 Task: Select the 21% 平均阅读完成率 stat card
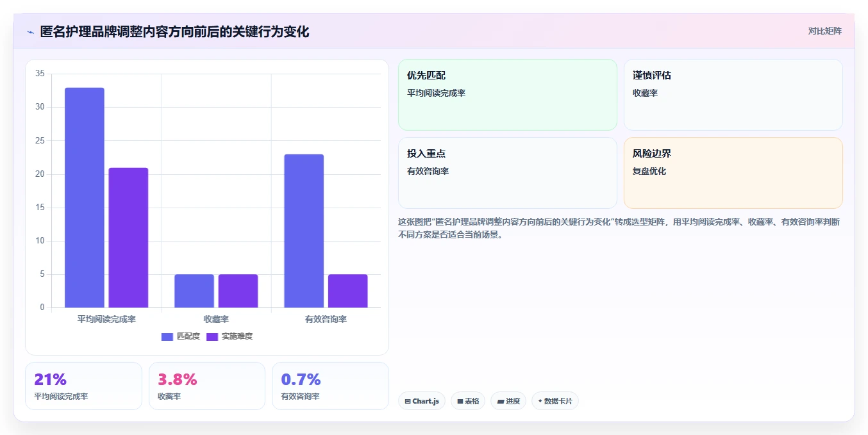tap(83, 386)
